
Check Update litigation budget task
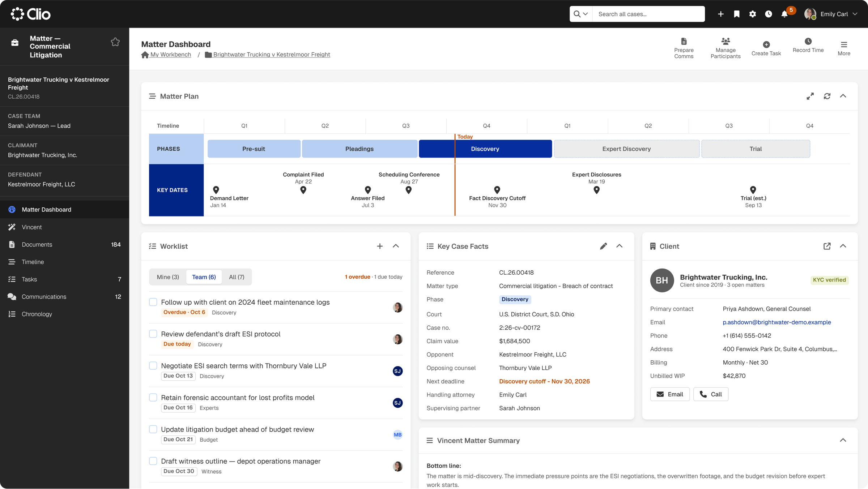153,429
